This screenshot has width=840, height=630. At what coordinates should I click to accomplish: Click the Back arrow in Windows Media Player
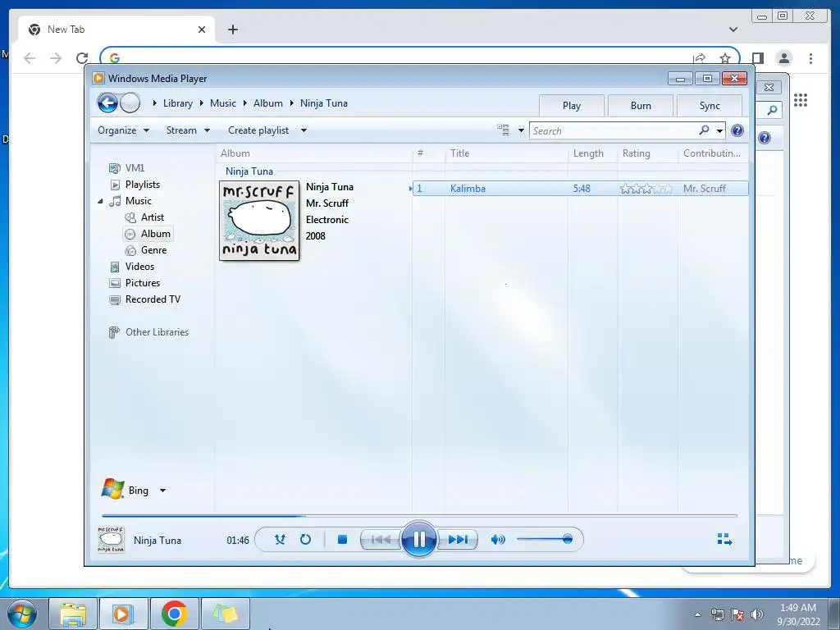[107, 103]
